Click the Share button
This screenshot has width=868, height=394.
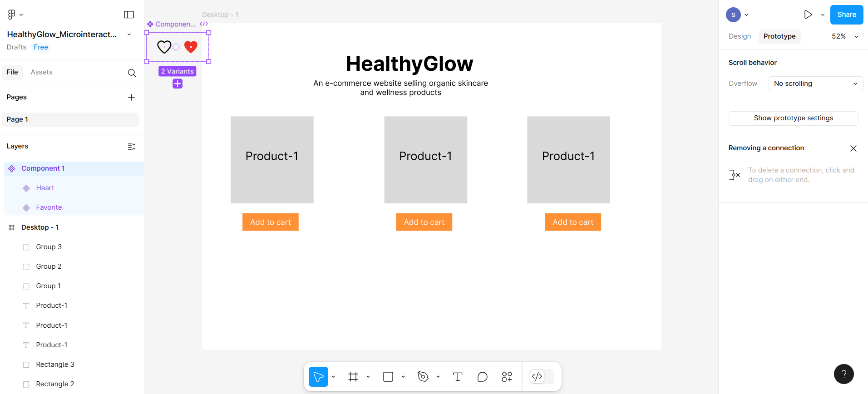pyautogui.click(x=846, y=15)
